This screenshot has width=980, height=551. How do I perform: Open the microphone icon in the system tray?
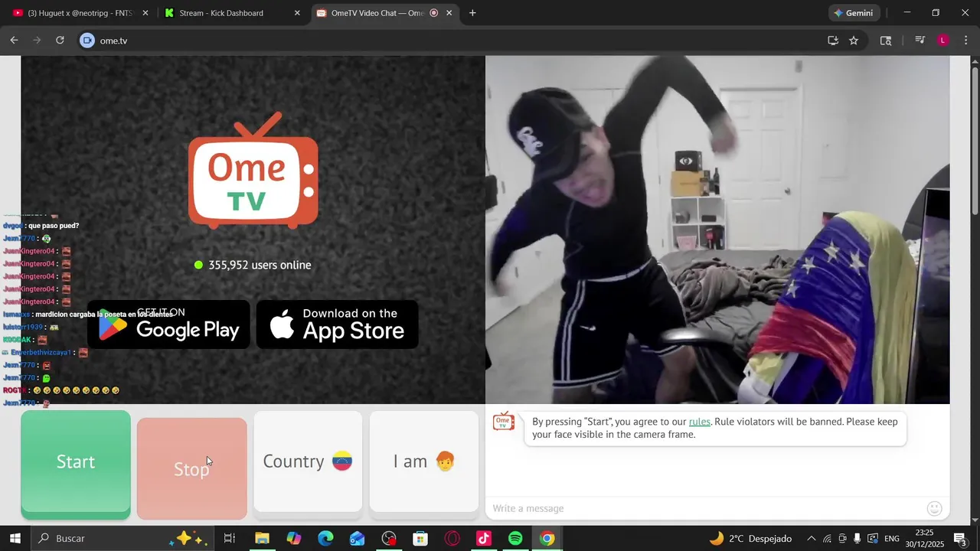[857, 538]
